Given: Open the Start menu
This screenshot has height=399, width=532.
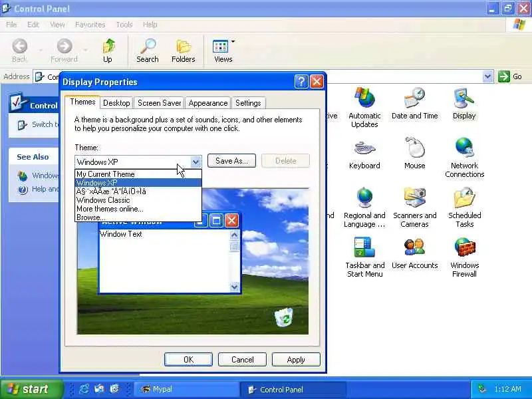Looking at the screenshot, I should 31,389.
